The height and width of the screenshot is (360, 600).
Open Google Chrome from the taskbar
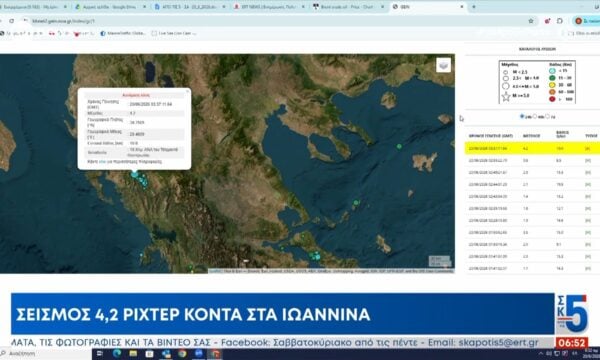182,354
